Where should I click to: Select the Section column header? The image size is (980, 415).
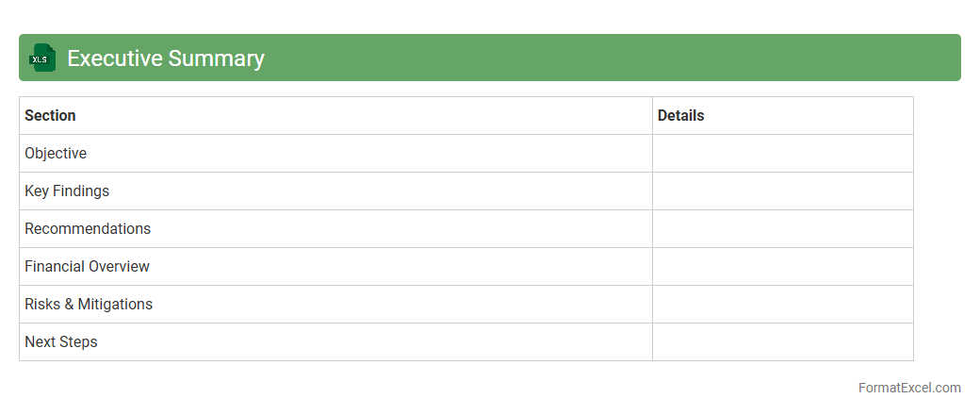(50, 116)
